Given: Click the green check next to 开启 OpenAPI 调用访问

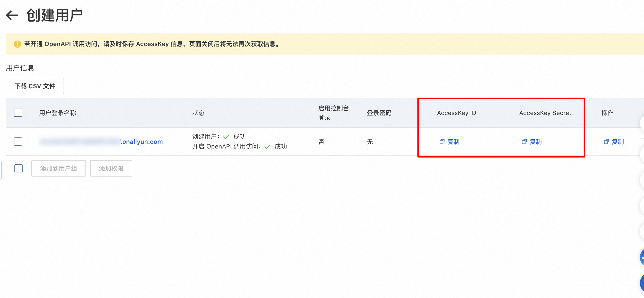Looking at the screenshot, I should click(267, 147).
